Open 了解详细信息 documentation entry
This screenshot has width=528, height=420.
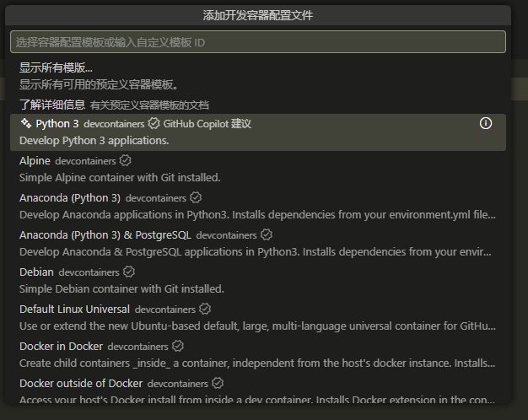click(x=258, y=105)
